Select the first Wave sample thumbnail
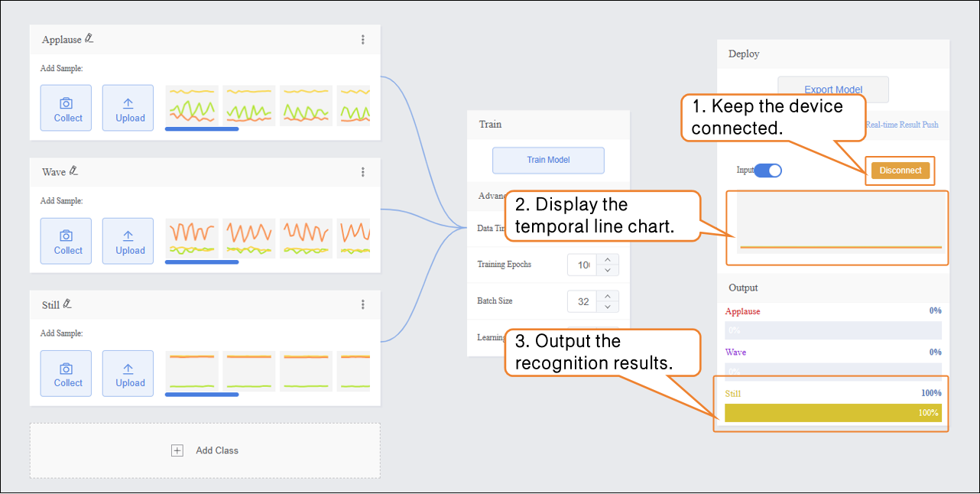980x494 pixels. pyautogui.click(x=192, y=238)
